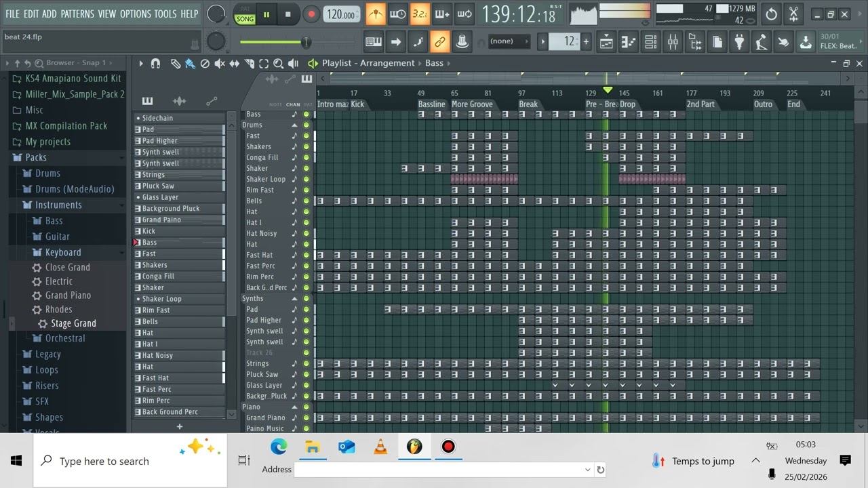Toggle the Playlist snap magnet icon
Screen dimensions: 868x488
pos(155,63)
